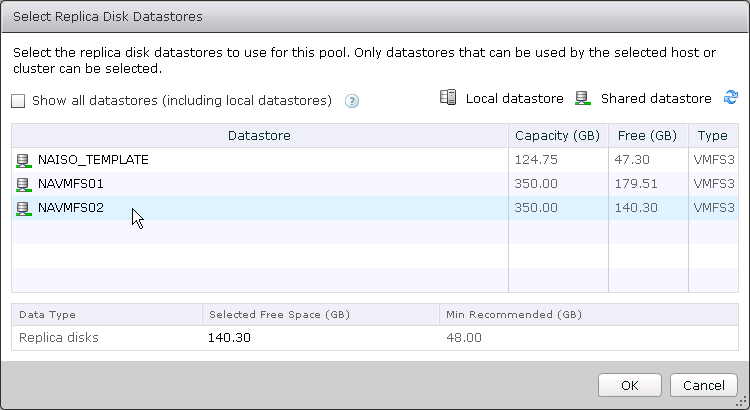Open the help question mark icon
This screenshot has height=410, width=750.
point(352,101)
